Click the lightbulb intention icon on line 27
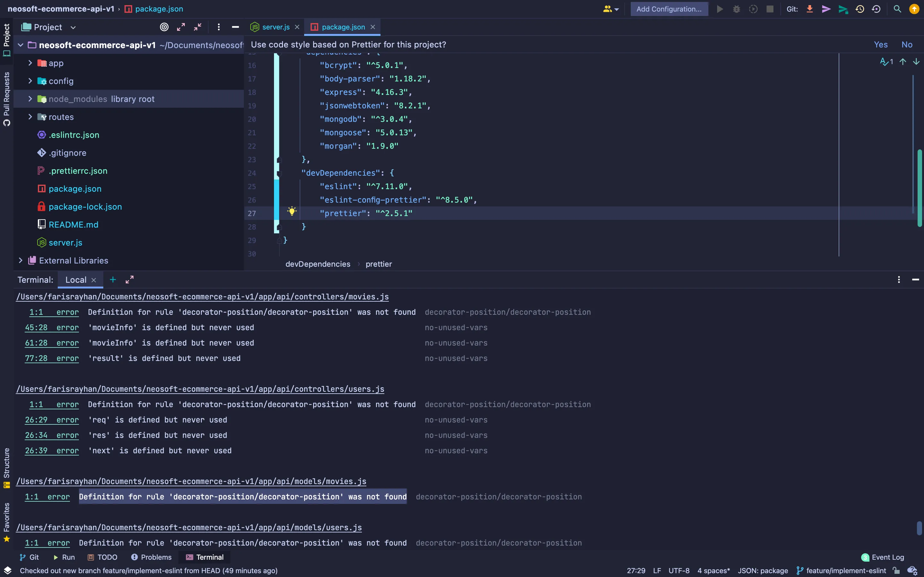The width and height of the screenshot is (924, 577). [x=292, y=212]
